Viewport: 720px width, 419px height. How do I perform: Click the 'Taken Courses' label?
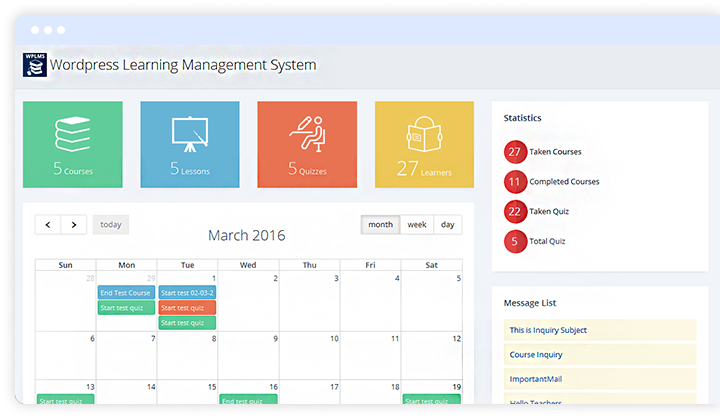tap(555, 152)
